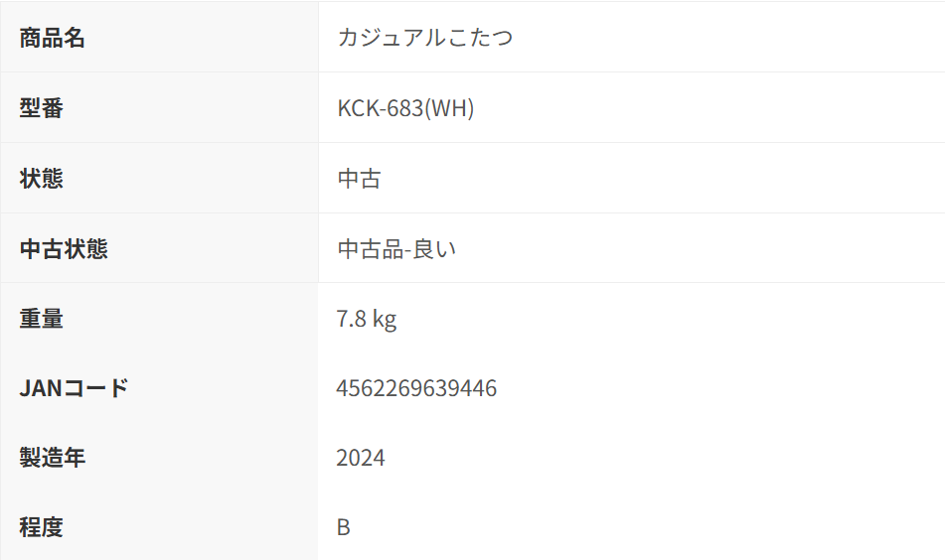Click the 7.8 kg weight value

tap(367, 319)
